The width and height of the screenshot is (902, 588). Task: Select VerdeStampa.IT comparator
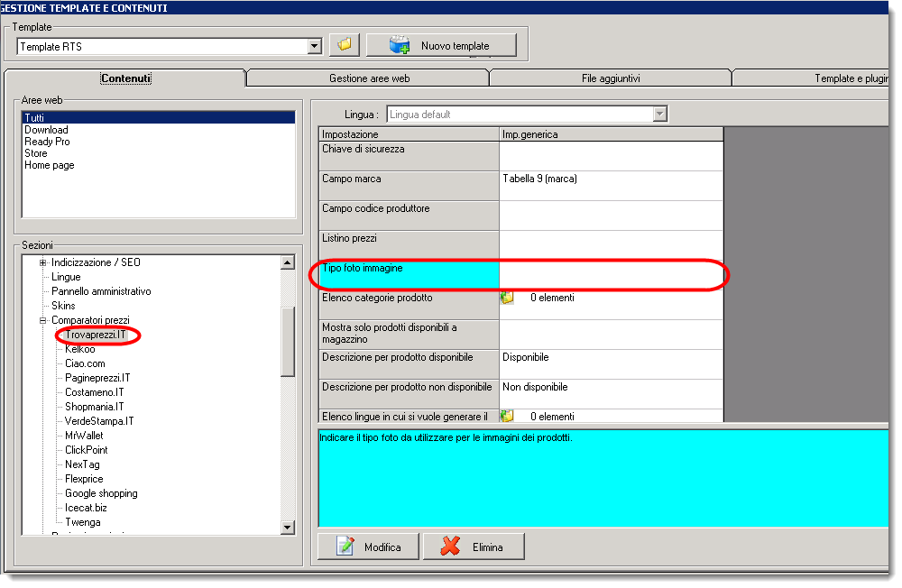[99, 421]
